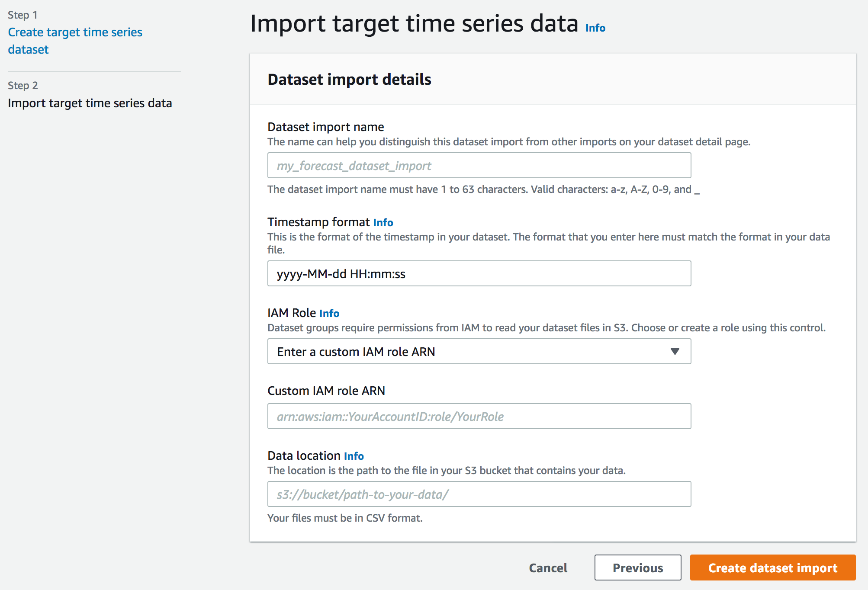Open Info link next to IAM Role
Image resolution: width=868 pixels, height=590 pixels.
pyautogui.click(x=329, y=314)
